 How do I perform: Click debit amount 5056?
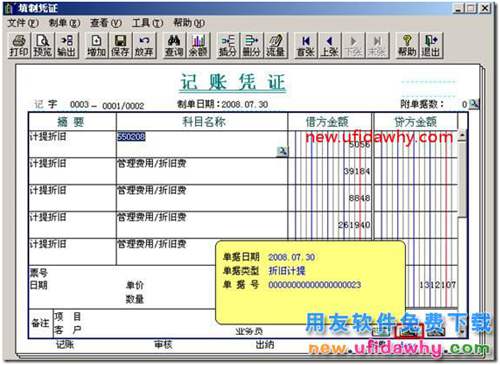click(x=359, y=144)
